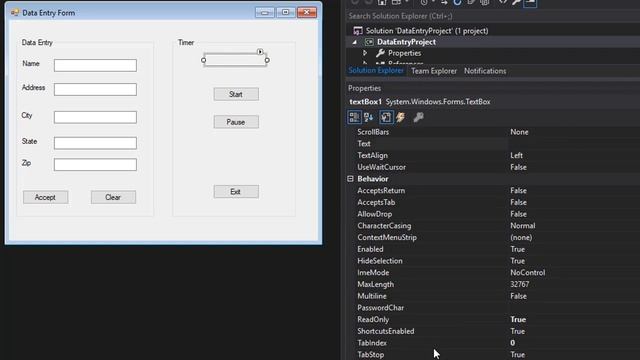Open the textBox1 object selector dropdown
The width and height of the screenshot is (640, 360).
click(x=494, y=102)
